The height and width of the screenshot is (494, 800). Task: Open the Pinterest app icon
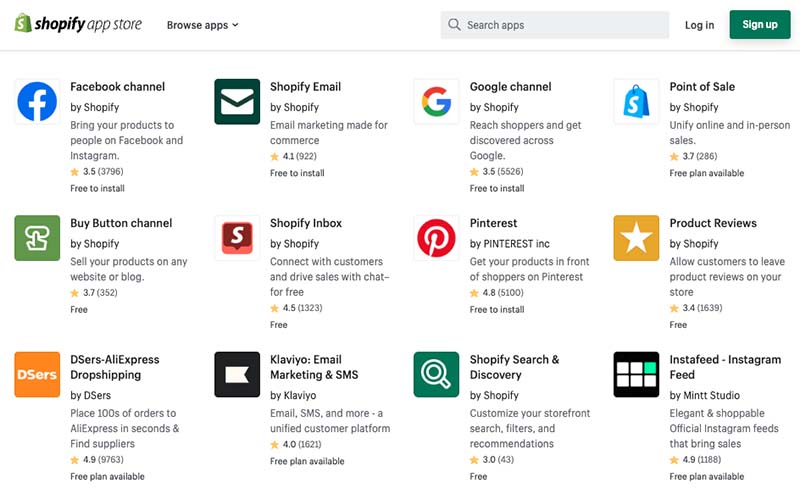tap(436, 238)
